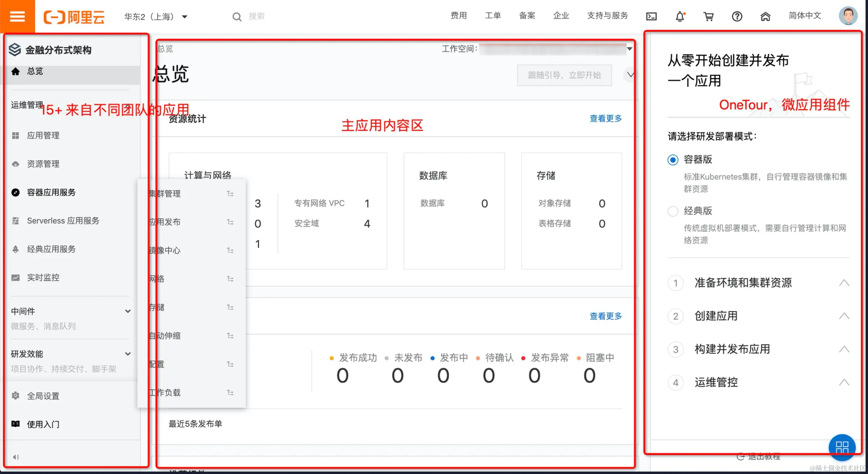
Task: Click the tree icon beside 工作负载
Action: 230,392
